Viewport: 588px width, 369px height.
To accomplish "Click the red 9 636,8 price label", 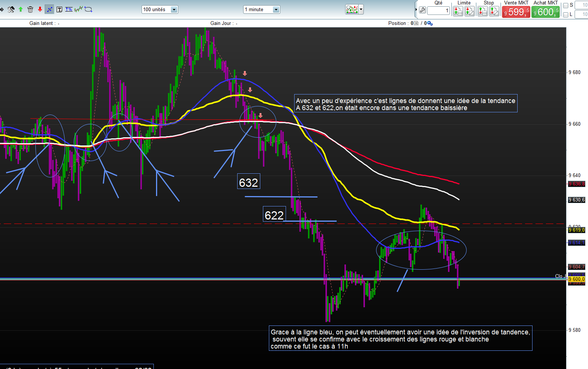I will (x=576, y=184).
